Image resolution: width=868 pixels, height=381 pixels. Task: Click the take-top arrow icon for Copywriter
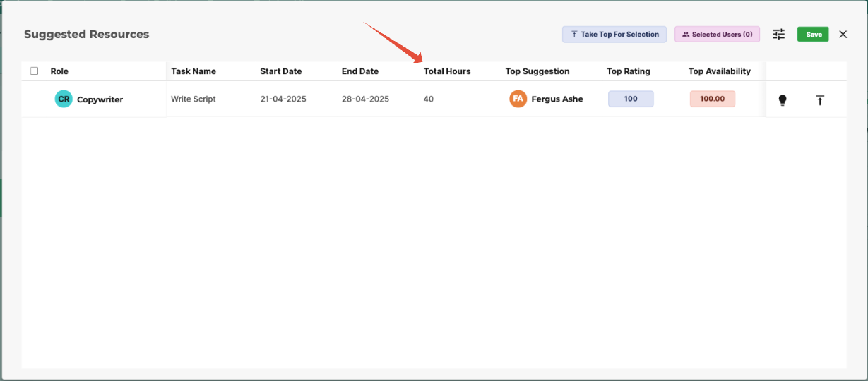click(820, 100)
